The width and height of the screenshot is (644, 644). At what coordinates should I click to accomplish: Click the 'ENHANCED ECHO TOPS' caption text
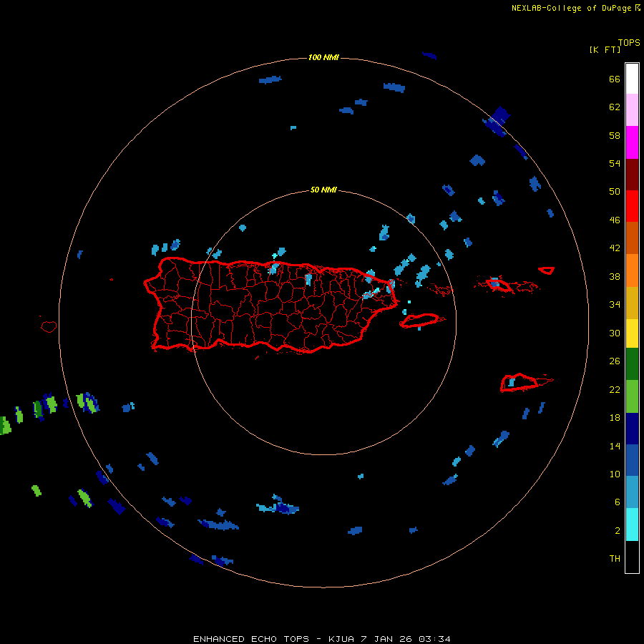[x=251, y=639]
